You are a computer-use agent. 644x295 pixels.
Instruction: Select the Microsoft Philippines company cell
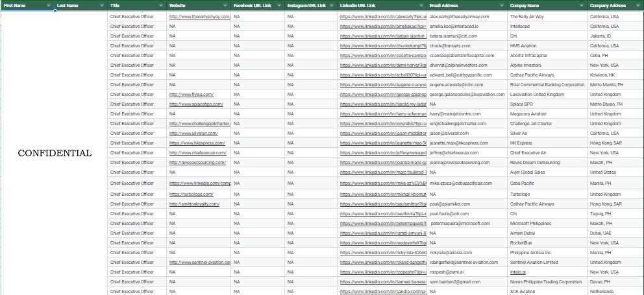pyautogui.click(x=547, y=224)
